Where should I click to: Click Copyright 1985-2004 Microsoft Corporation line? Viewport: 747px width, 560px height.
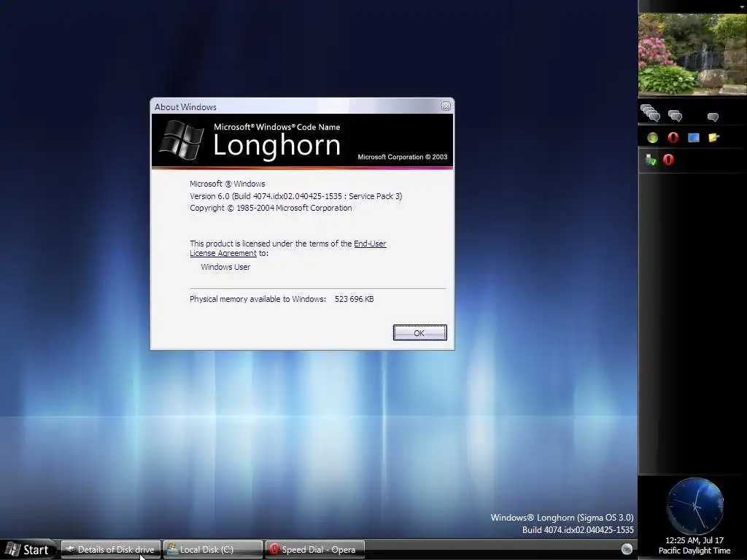[271, 208]
